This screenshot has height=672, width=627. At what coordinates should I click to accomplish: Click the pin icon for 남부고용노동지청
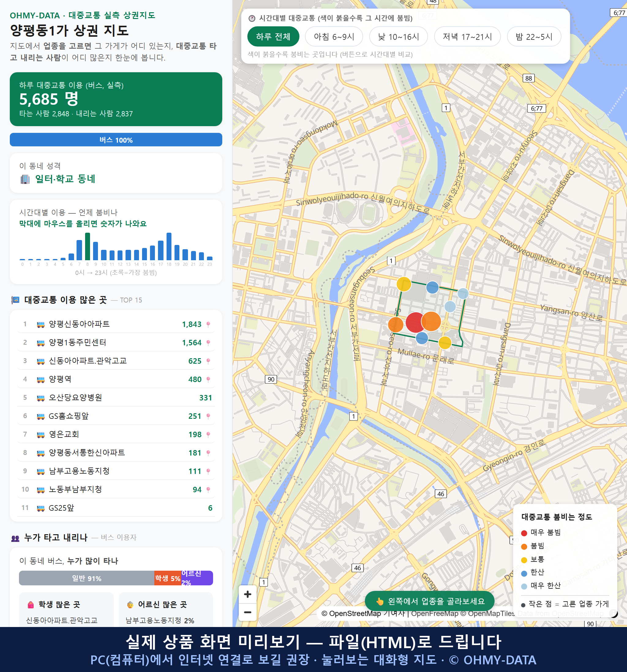click(x=208, y=471)
